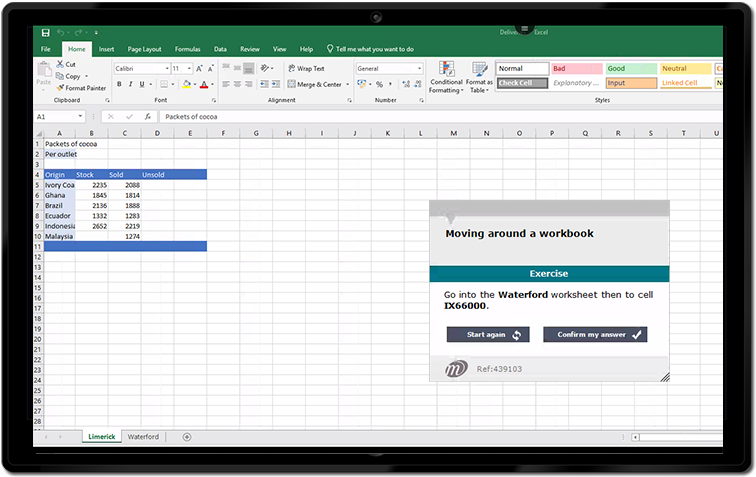Open the Calibri font name dropdown
Screen dimensions: 756x477
pyautogui.click(x=165, y=69)
